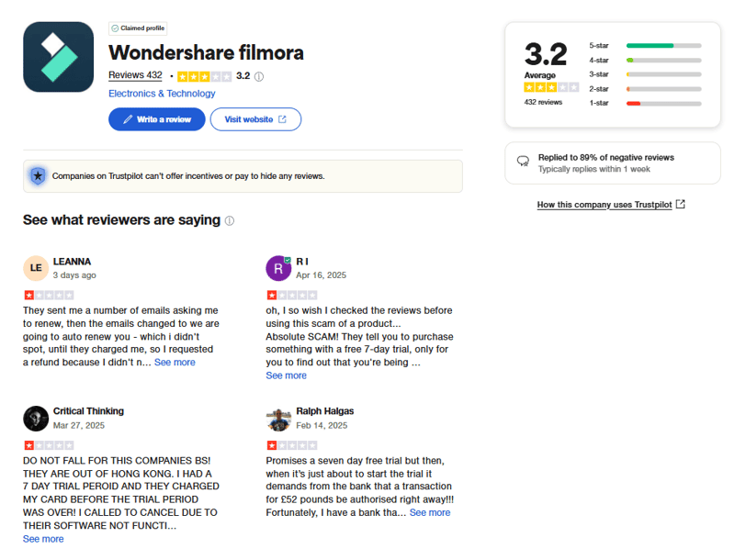This screenshot has height=560, width=735.
Task: Click the purple R I reviewer avatar
Action: [x=278, y=268]
